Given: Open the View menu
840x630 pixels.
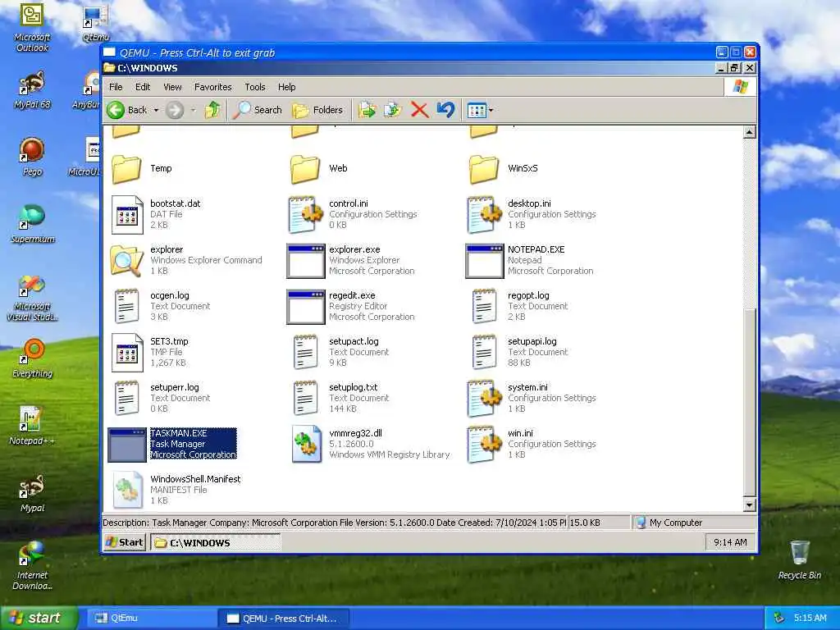Looking at the screenshot, I should tap(172, 87).
